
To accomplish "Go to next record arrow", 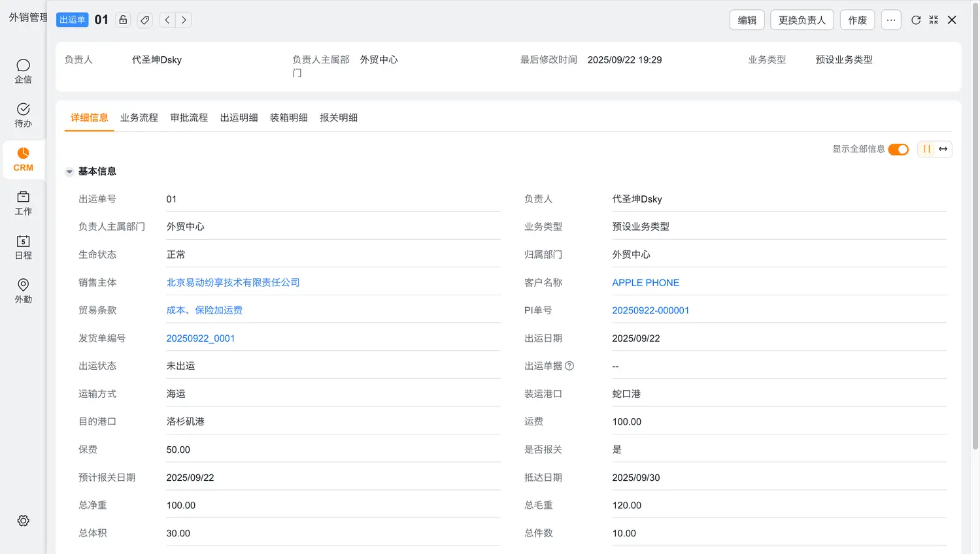I will coord(184,20).
